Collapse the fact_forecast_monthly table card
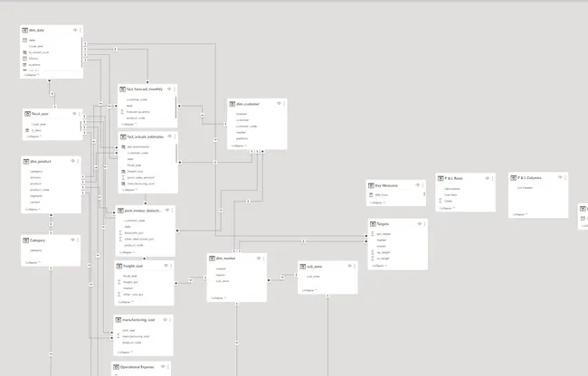Viewport: 588px width, 376px height. click(x=129, y=125)
